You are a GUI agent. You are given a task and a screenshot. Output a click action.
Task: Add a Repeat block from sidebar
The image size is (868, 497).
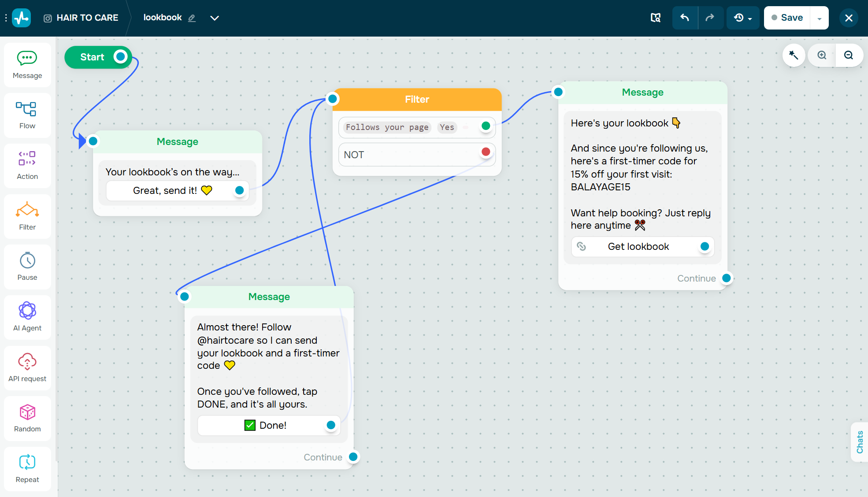[x=27, y=469]
